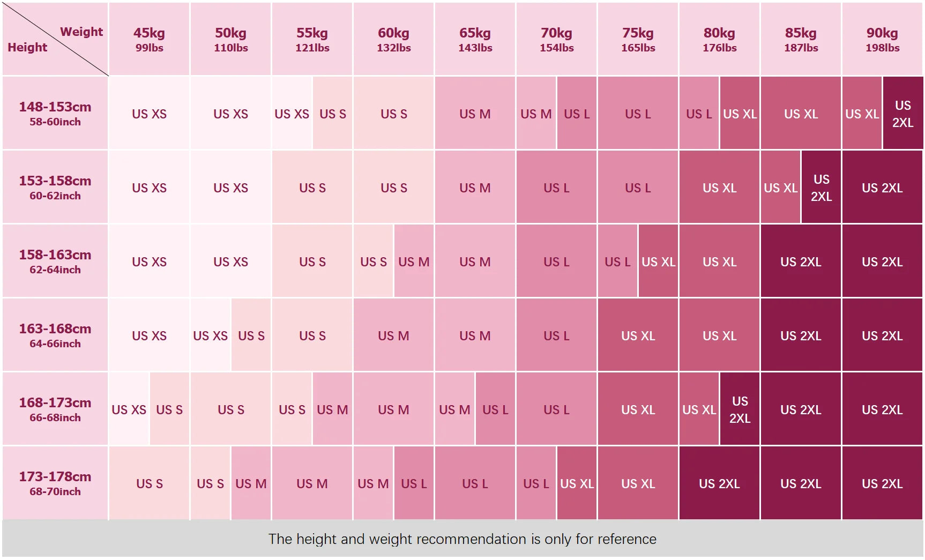Image resolution: width=925 pixels, height=560 pixels.
Task: Select the US M half-cell for 158-163cm at 60kg
Action: [414, 261]
